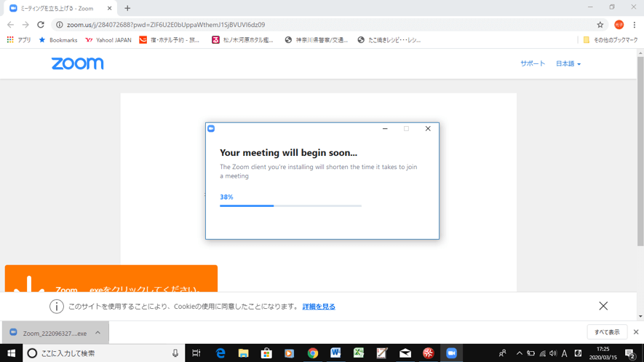Open the 神奈川県警察 bookmark

pyautogui.click(x=317, y=40)
